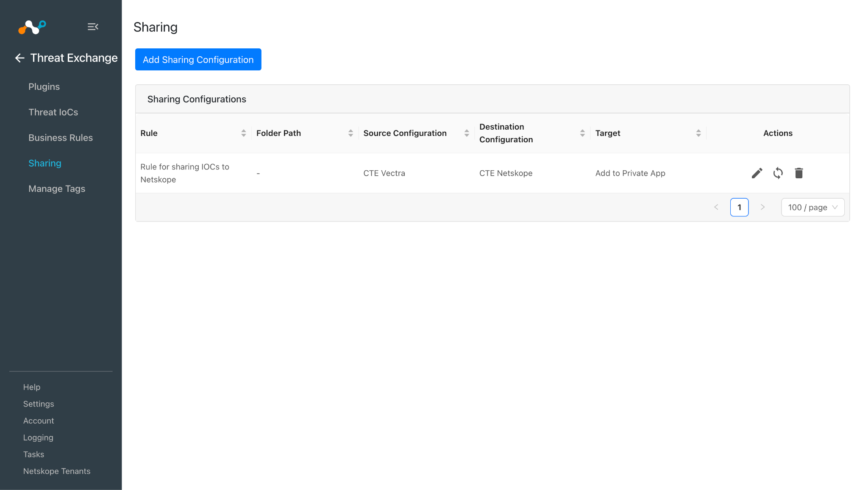The image size is (868, 490).
Task: Delete the Netskope sharing rule
Action: tap(799, 173)
